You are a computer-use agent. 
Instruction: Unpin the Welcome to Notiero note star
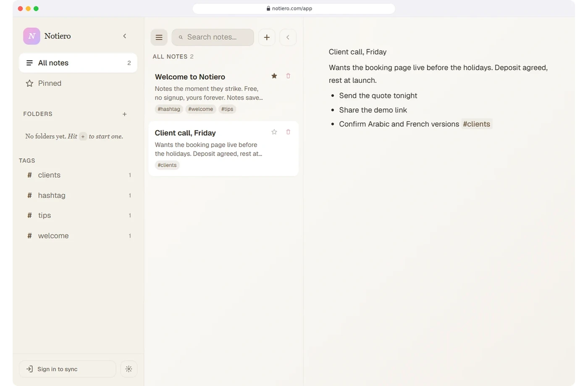click(x=274, y=76)
